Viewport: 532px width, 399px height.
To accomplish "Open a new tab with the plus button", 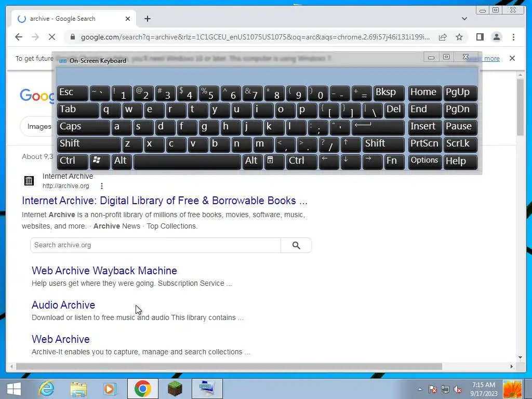I will [x=147, y=19].
